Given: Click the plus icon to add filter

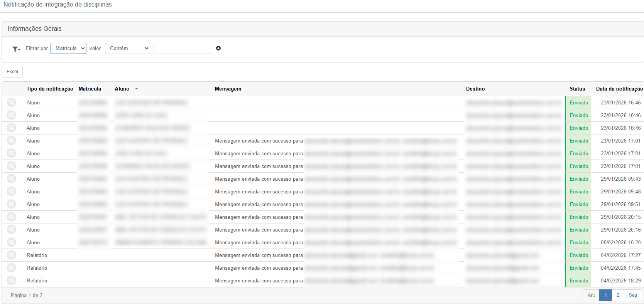Looking at the screenshot, I should [x=218, y=48].
